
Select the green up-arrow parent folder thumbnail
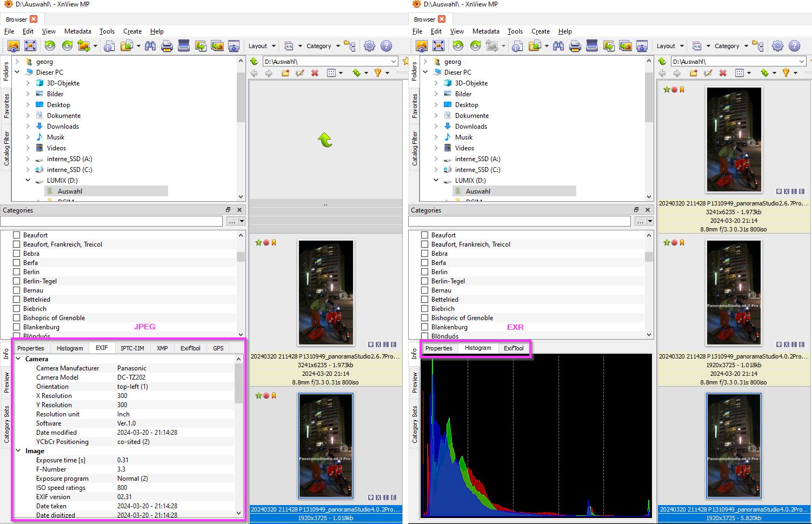[325, 141]
